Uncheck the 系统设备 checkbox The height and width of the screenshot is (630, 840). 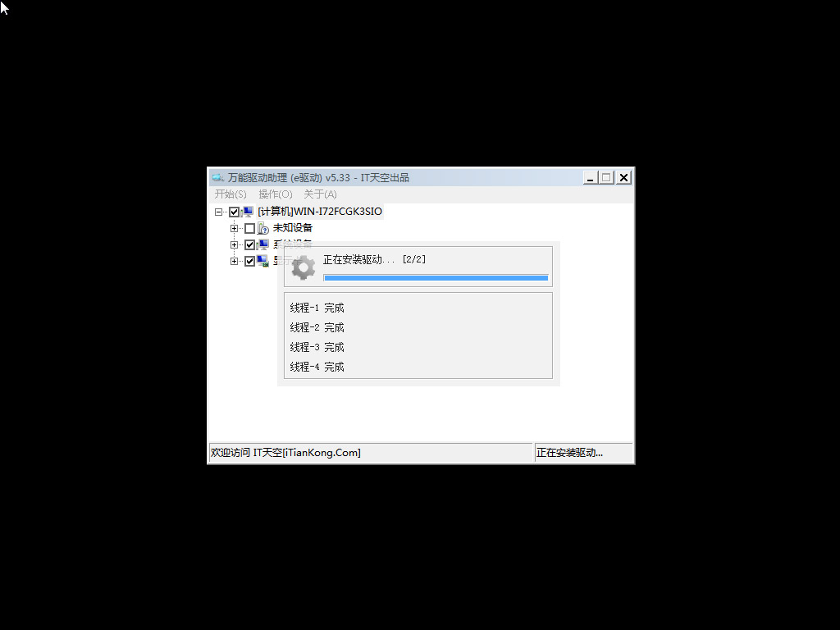[x=249, y=244]
